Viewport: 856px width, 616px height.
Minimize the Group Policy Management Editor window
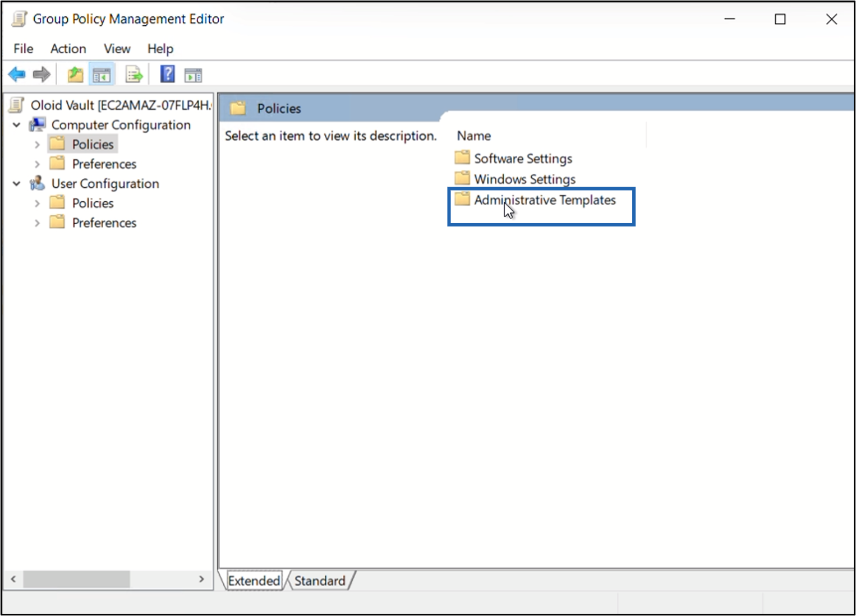pyautogui.click(x=729, y=19)
